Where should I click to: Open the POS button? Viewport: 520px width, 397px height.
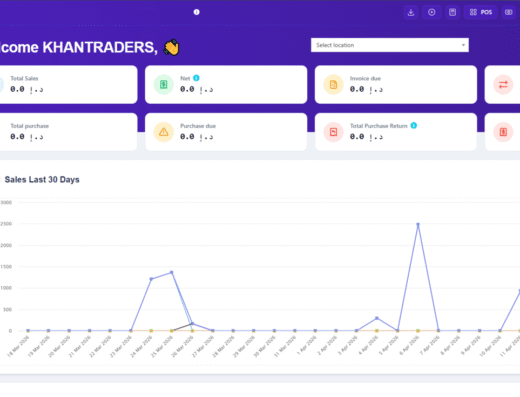[x=481, y=13]
